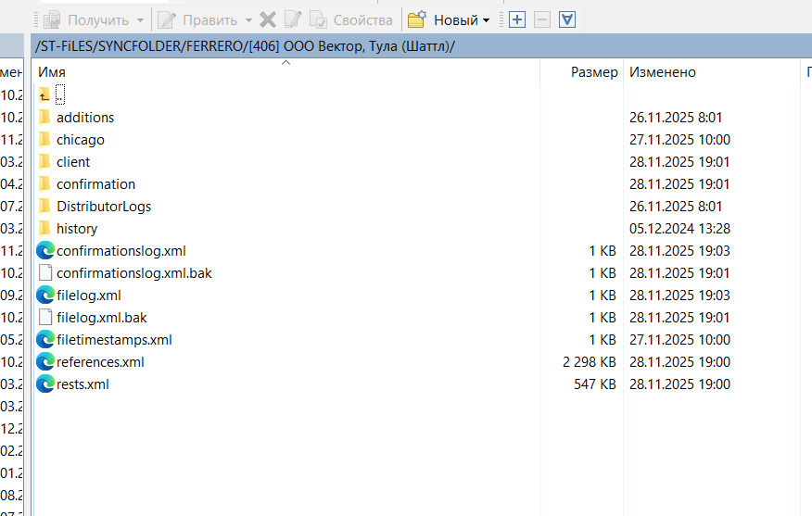The width and height of the screenshot is (812, 516).
Task: Click the Delete X icon in toolbar
Action: [268, 20]
